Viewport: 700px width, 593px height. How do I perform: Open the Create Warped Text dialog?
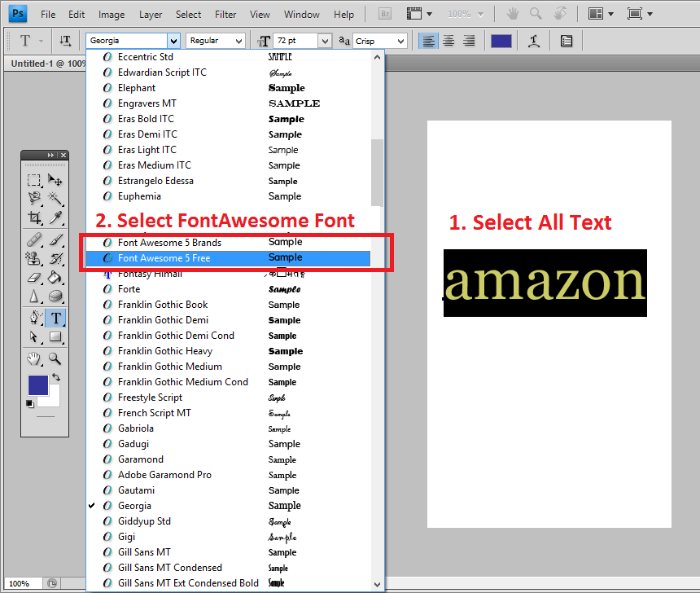pos(534,41)
